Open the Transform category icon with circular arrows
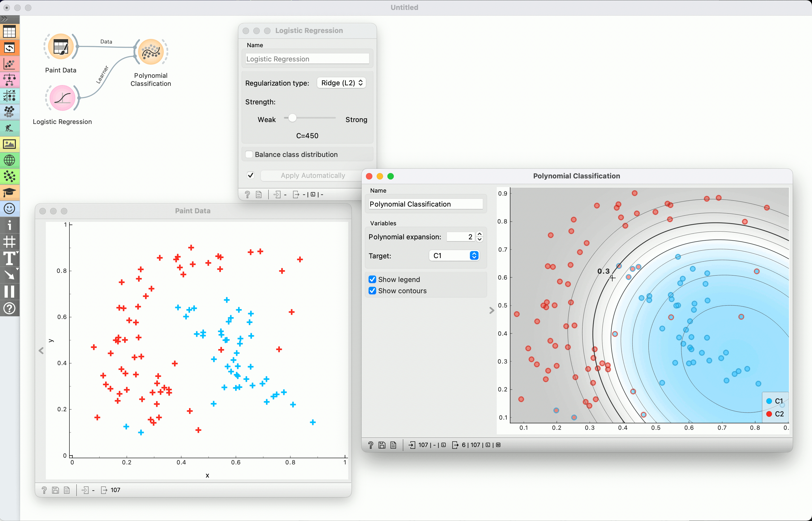The width and height of the screenshot is (812, 521). (9, 48)
